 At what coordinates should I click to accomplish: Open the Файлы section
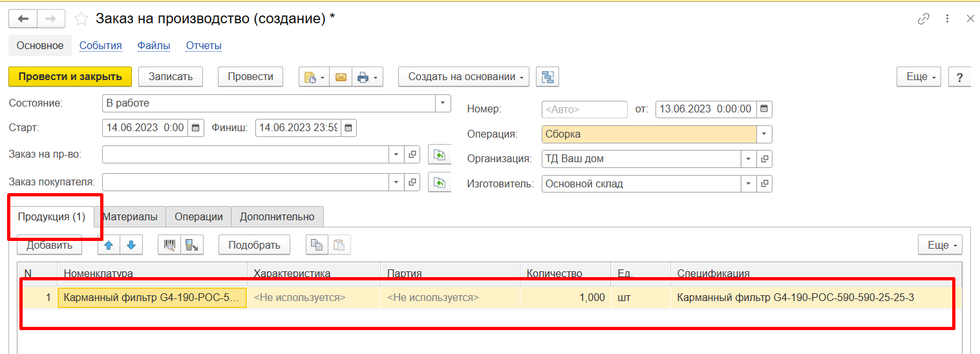[x=154, y=46]
